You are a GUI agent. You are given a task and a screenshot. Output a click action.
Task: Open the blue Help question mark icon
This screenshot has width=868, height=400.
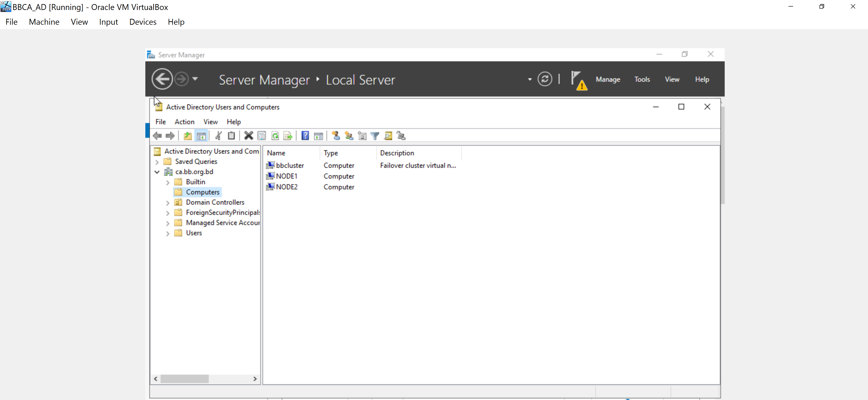point(305,136)
